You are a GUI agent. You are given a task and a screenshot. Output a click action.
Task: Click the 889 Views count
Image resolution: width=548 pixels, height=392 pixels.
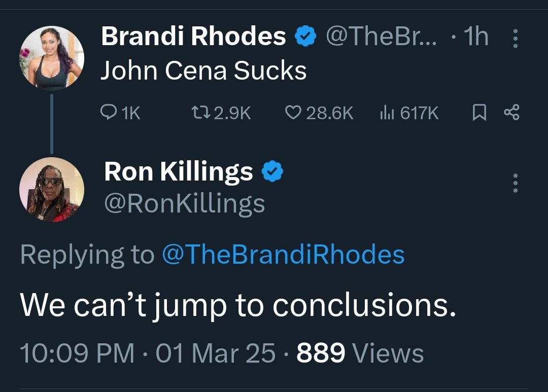(360, 353)
